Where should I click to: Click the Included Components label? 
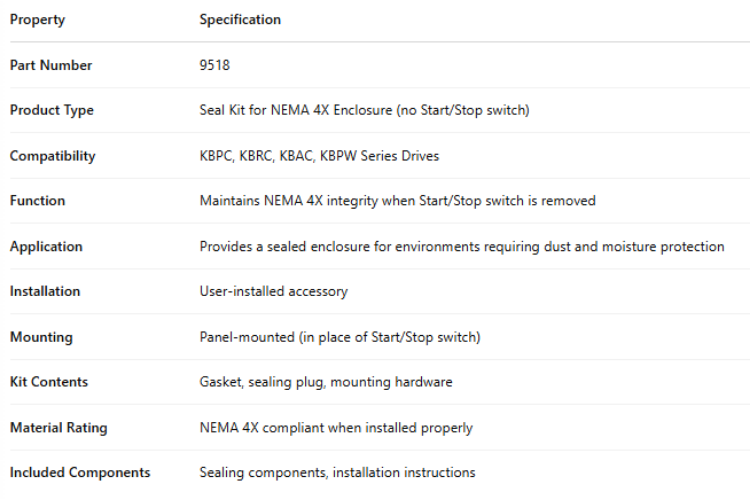click(80, 472)
